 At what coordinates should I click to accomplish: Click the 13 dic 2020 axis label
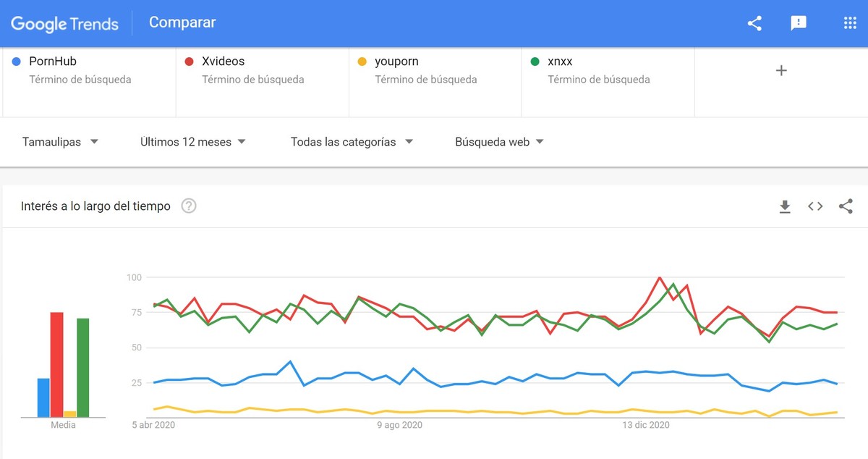646,425
